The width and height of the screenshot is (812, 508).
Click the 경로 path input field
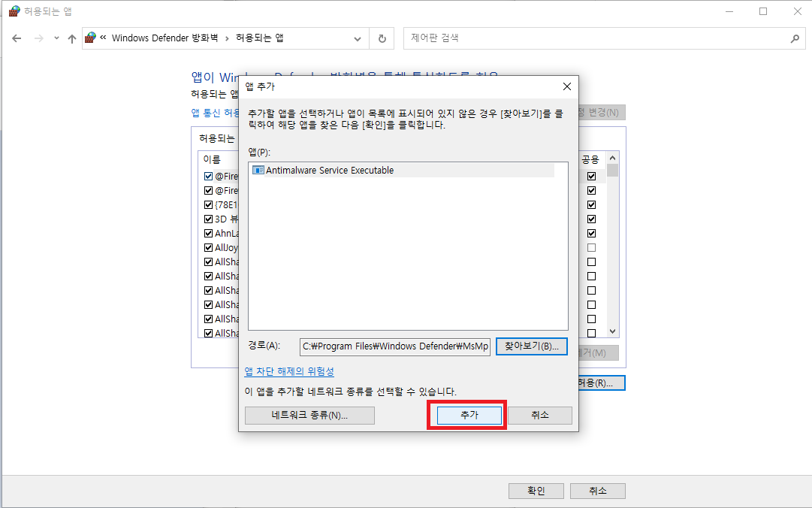[394, 346]
